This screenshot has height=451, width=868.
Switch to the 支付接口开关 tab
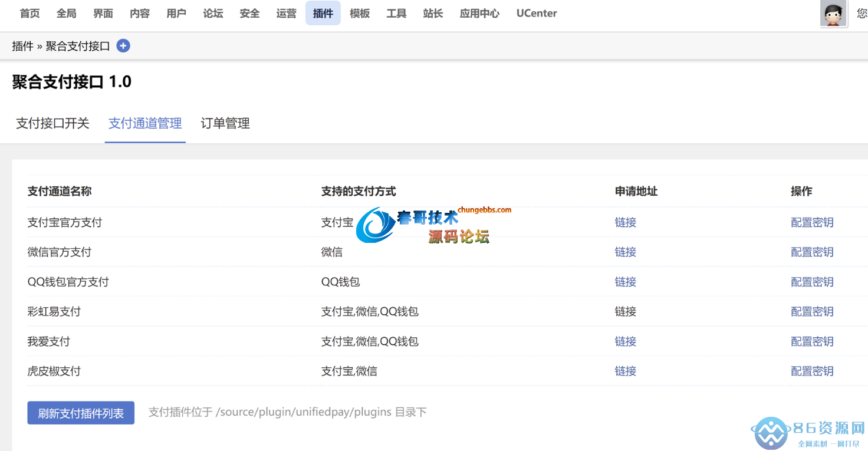pyautogui.click(x=52, y=123)
